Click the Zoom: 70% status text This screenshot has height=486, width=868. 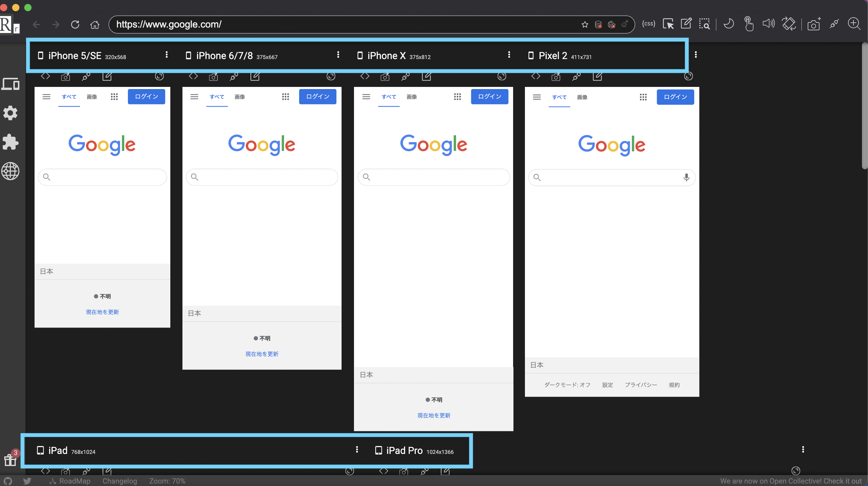[167, 481]
